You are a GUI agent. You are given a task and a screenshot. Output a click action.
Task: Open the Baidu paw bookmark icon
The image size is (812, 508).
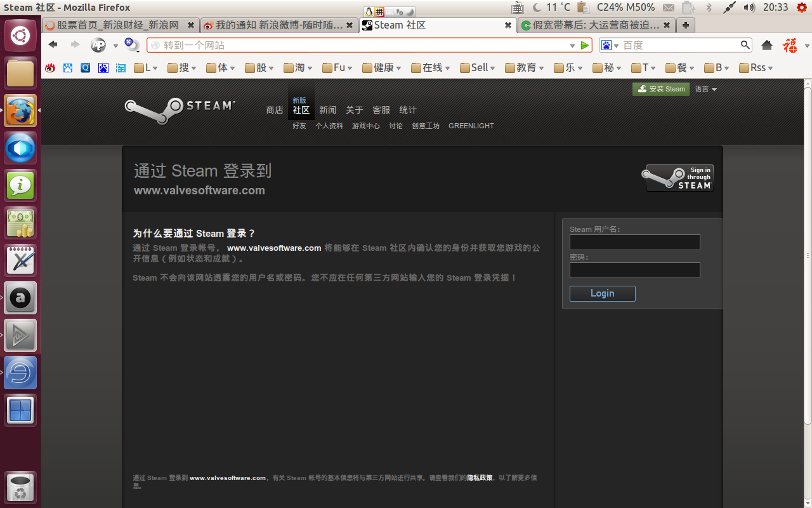(x=103, y=67)
